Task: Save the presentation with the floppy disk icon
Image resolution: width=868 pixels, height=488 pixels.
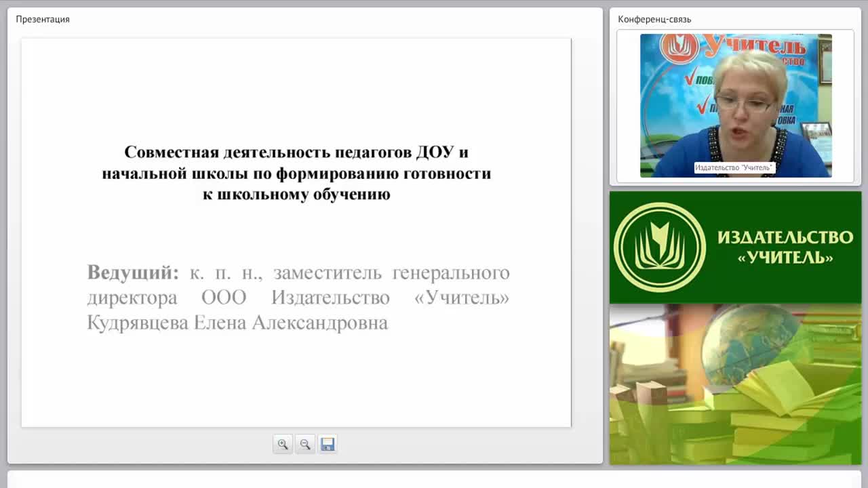Action: (x=328, y=444)
